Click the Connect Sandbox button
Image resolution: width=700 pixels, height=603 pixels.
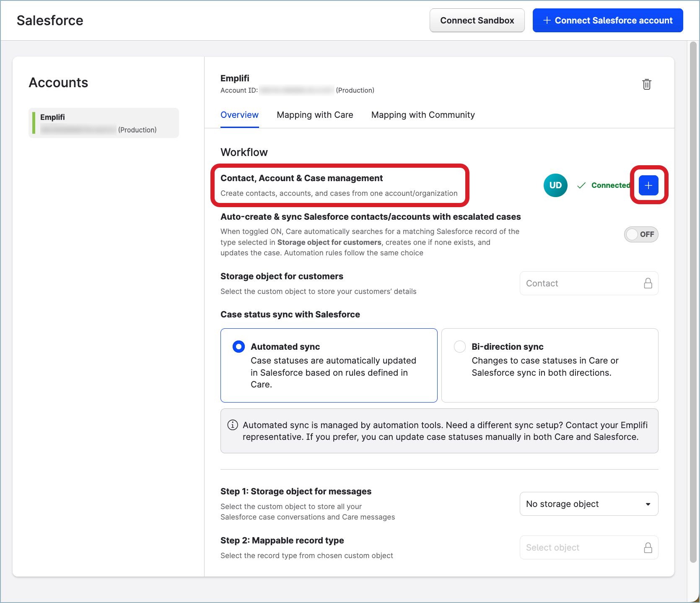point(477,20)
